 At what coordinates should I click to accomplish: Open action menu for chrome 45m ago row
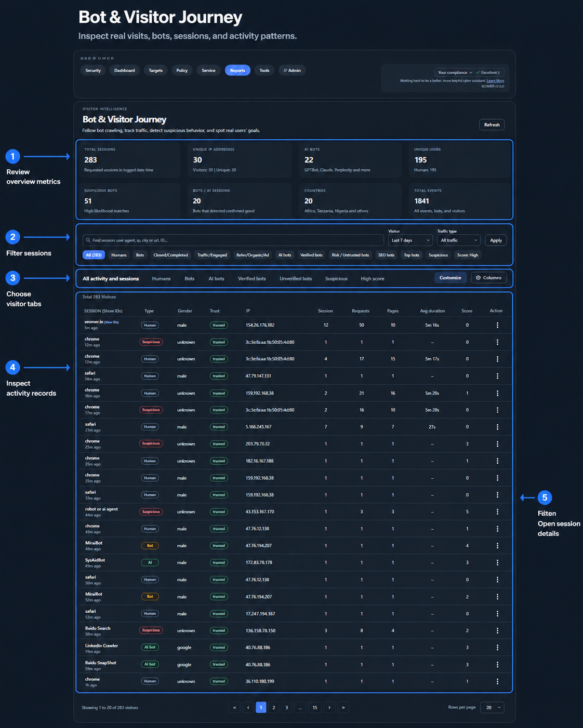[x=497, y=529]
